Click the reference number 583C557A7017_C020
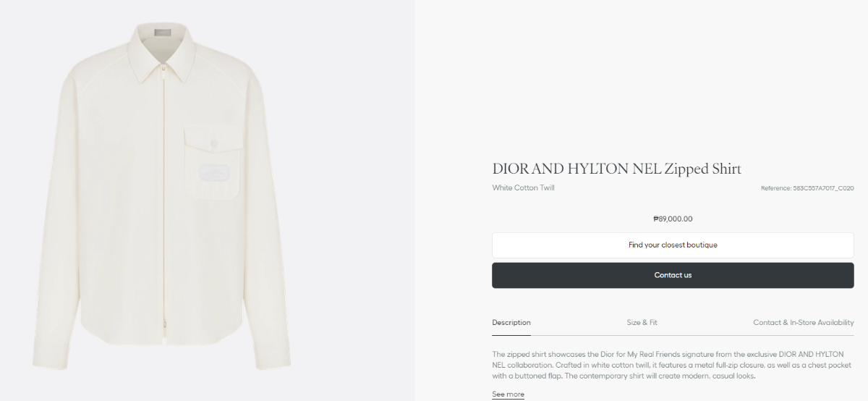 pyautogui.click(x=807, y=188)
